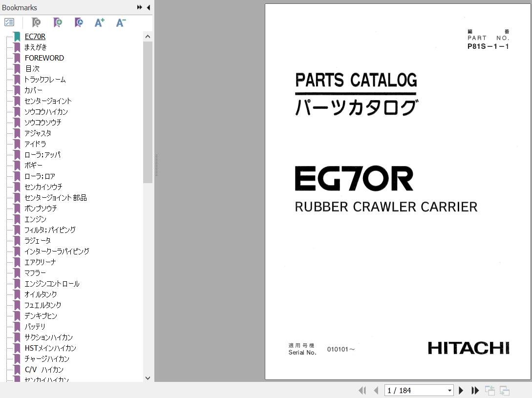The image size is (532, 398).
Task: Open the C/V ハイカン bookmark
Action: coord(44,370)
